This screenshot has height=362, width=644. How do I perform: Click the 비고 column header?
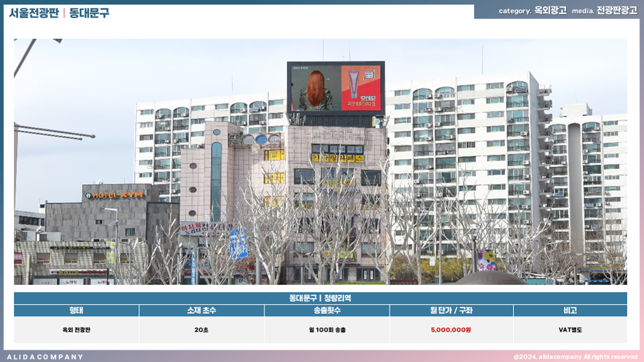click(x=570, y=310)
